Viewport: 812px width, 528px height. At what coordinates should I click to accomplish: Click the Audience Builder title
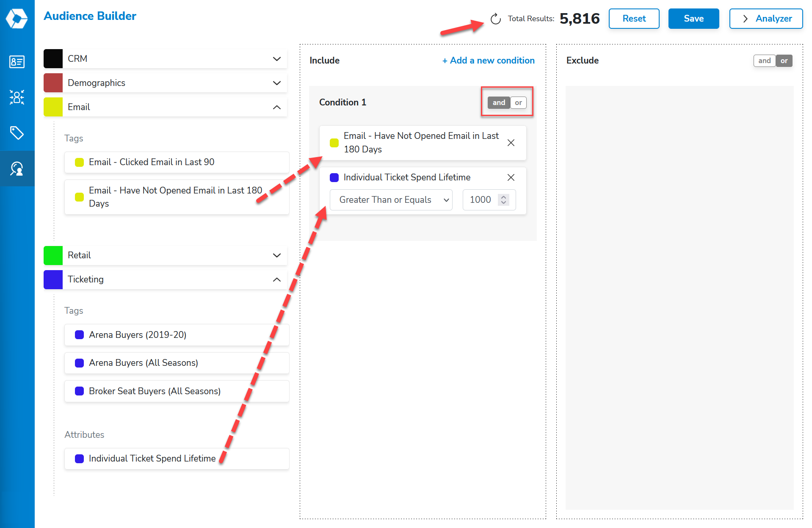[x=90, y=16]
